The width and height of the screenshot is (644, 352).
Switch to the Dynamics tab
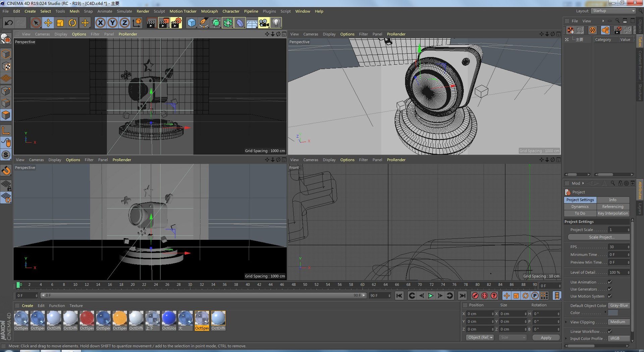[x=580, y=207]
